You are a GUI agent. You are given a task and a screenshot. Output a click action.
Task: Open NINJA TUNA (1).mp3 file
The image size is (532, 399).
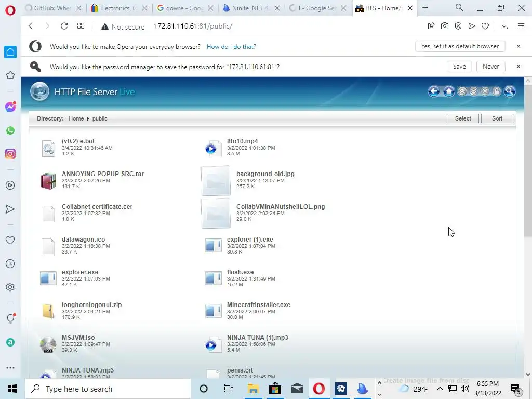pos(258,338)
